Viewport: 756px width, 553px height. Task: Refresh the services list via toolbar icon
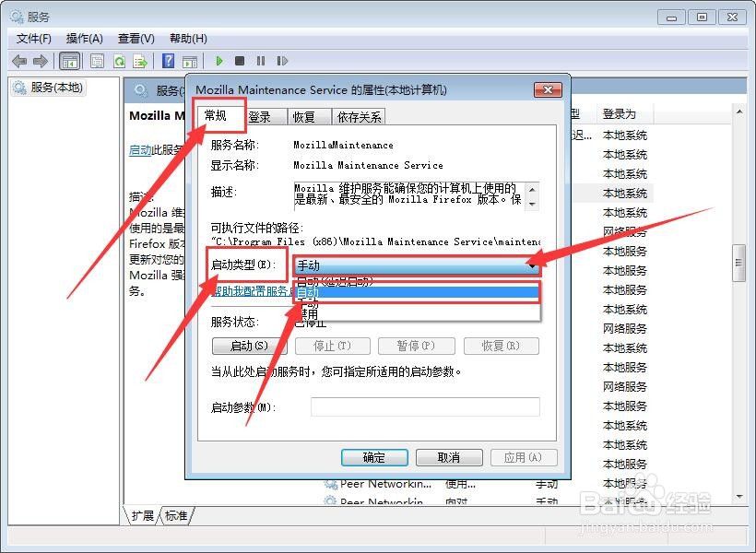(119, 61)
